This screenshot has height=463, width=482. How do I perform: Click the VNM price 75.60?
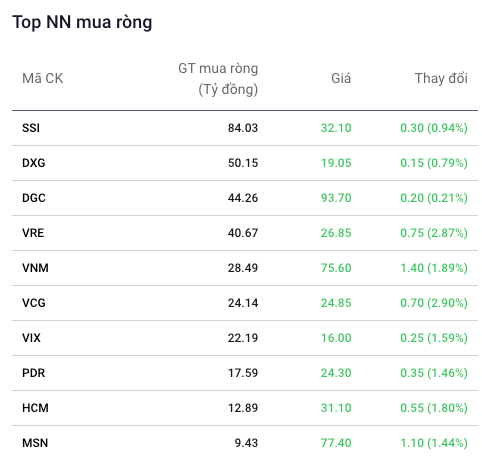(336, 268)
